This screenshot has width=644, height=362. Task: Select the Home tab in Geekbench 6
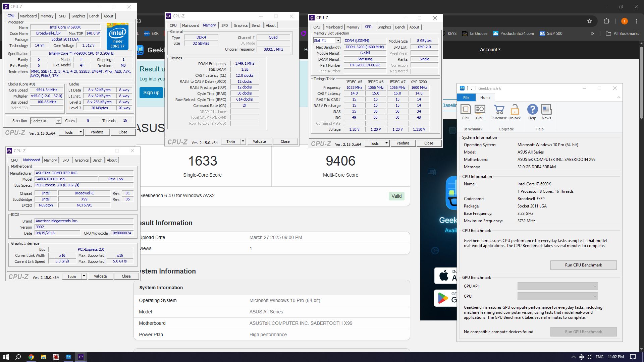(x=485, y=98)
